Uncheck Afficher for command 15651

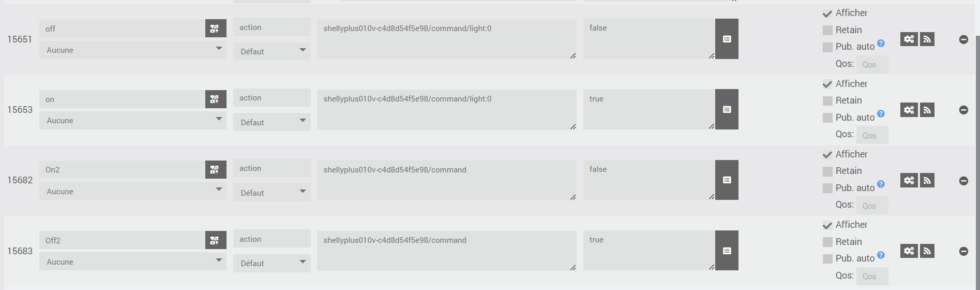[827, 13]
